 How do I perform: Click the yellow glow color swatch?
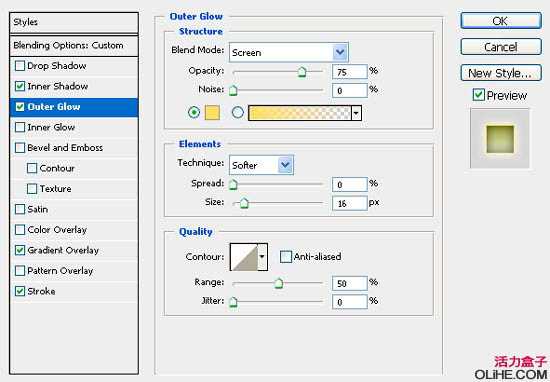tap(212, 113)
